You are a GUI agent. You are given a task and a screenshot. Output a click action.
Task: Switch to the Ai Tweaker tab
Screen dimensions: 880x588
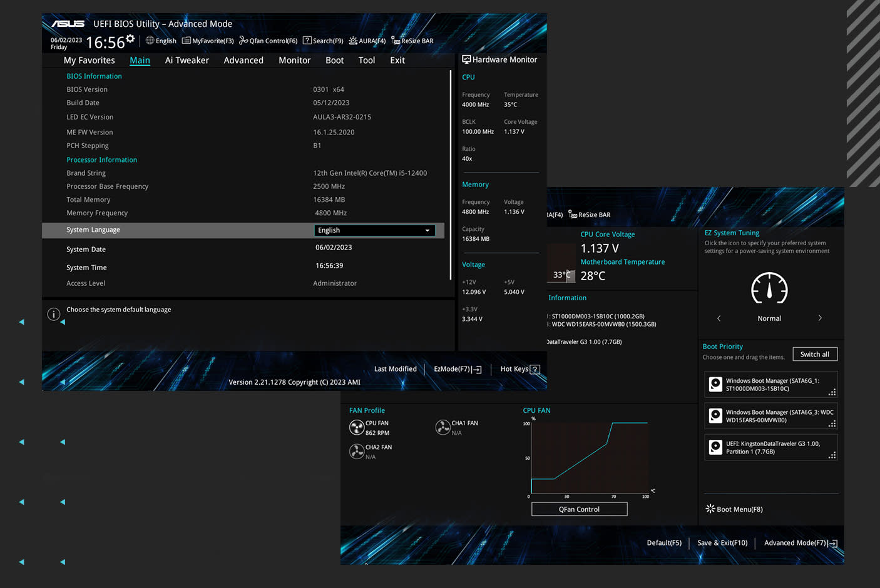tap(187, 60)
